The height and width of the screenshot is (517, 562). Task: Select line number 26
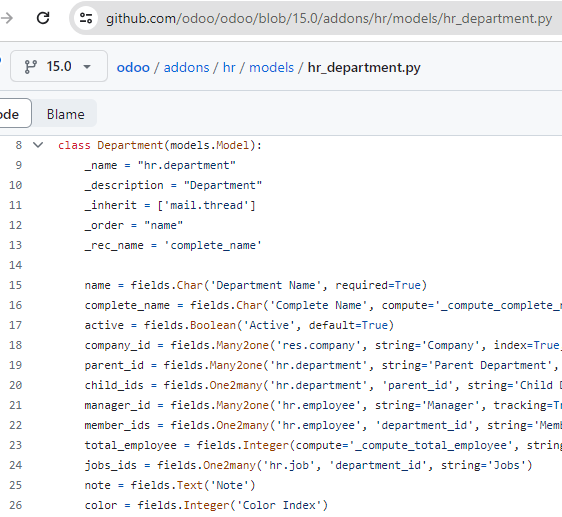(15, 505)
